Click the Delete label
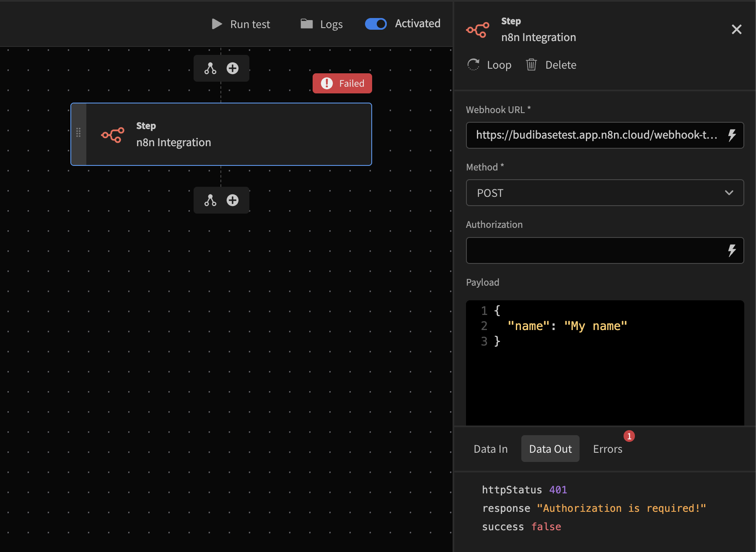756x552 pixels. pos(561,65)
